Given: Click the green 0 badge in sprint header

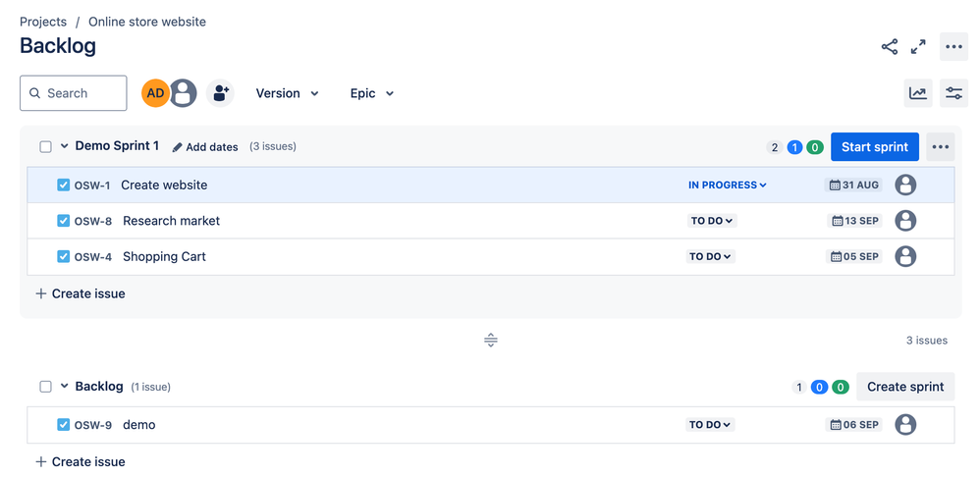Looking at the screenshot, I should pyautogui.click(x=814, y=147).
